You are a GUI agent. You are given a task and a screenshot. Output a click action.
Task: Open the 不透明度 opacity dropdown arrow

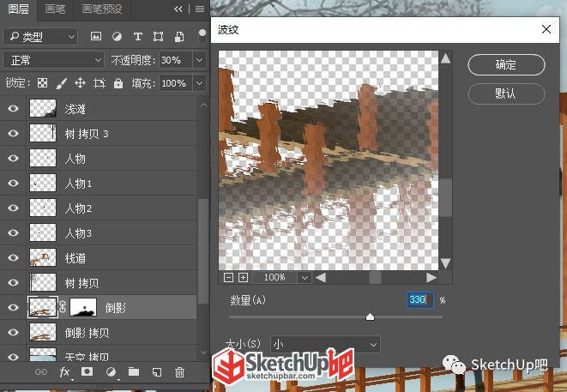(200, 60)
